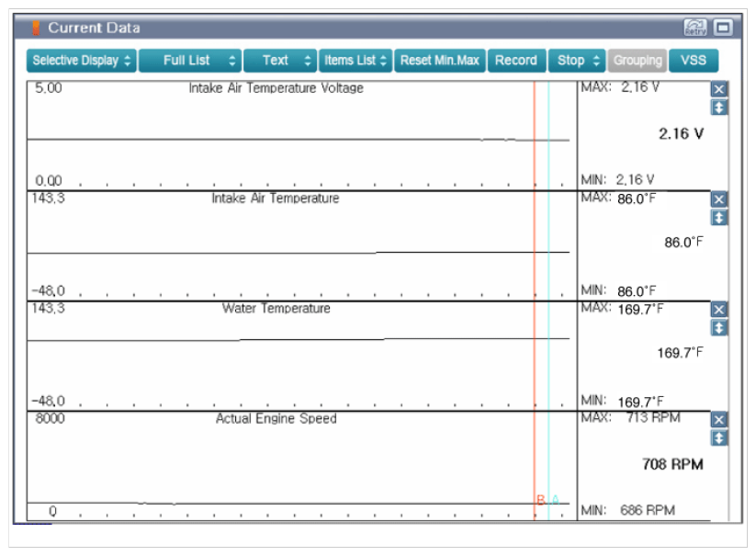Select the VSS button

click(694, 61)
